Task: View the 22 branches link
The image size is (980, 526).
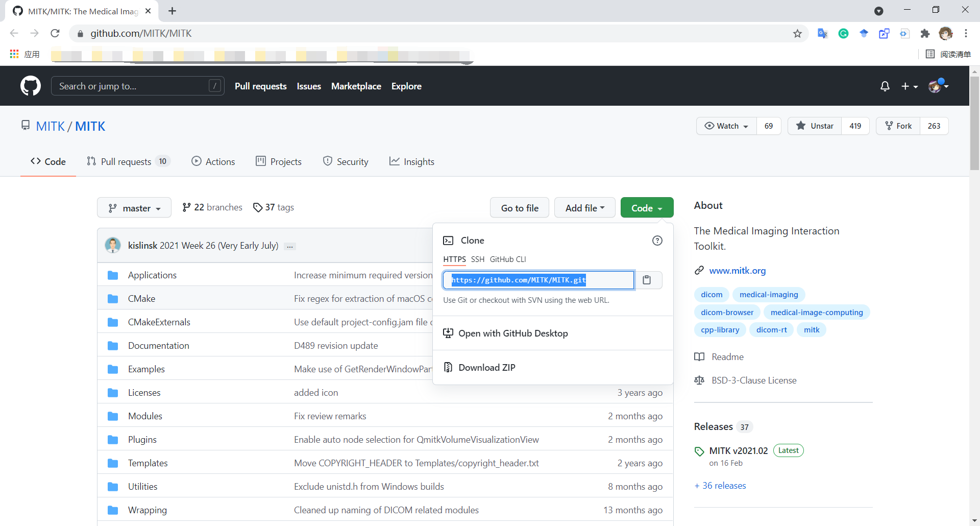Action: (212, 207)
